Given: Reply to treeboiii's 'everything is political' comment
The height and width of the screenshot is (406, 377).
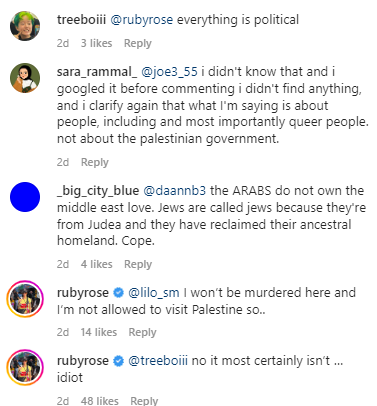Looking at the screenshot, I should [x=138, y=43].
